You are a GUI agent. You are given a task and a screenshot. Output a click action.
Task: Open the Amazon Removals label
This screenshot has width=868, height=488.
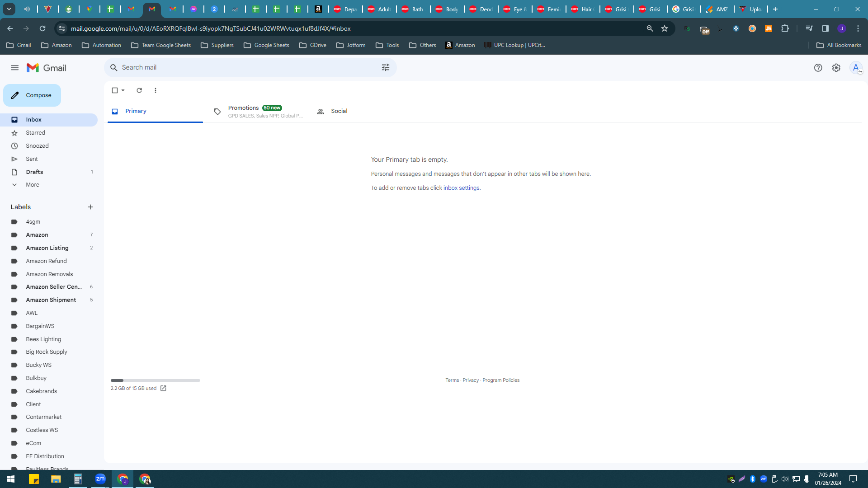pyautogui.click(x=49, y=274)
